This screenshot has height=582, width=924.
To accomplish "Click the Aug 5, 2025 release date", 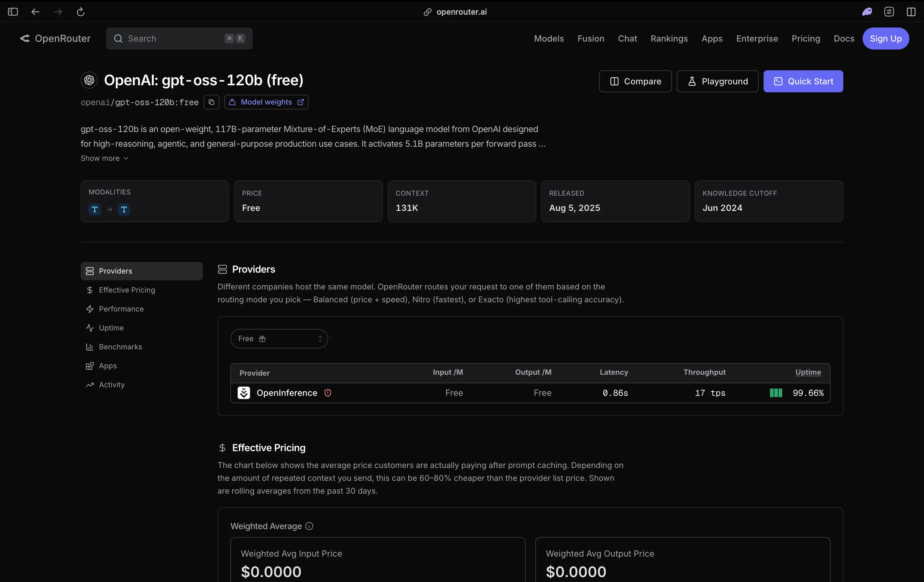I will pos(574,208).
